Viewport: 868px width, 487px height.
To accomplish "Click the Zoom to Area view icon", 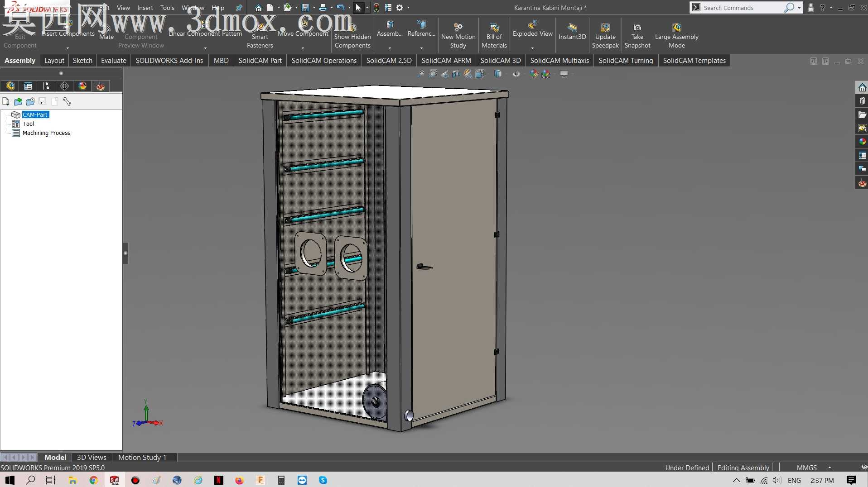I will tap(433, 74).
